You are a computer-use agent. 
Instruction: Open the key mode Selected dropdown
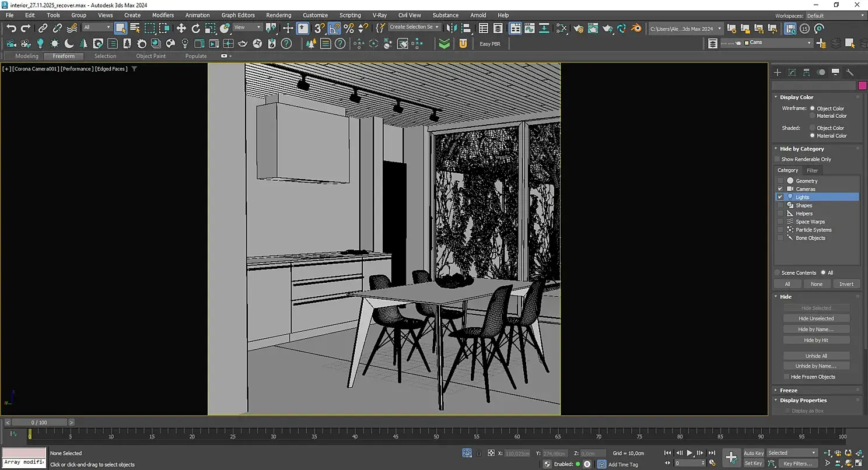point(792,453)
